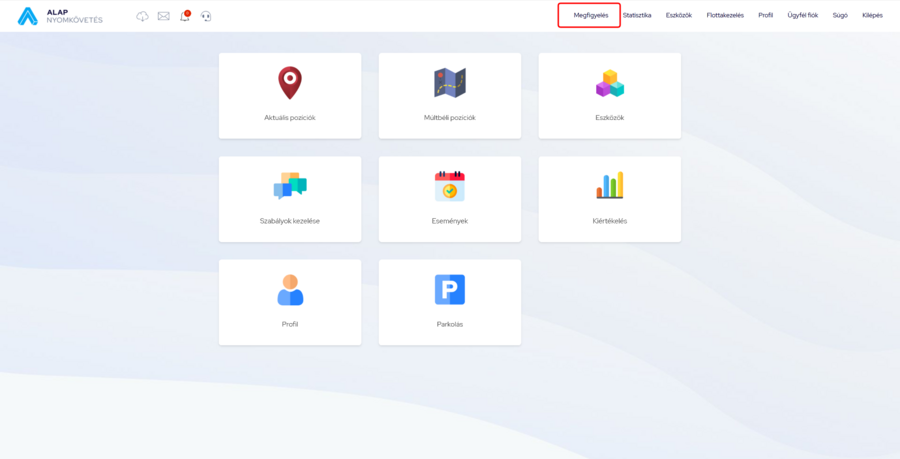The width and height of the screenshot is (900, 459).
Task: Log out with the Kilépés link
Action: (x=872, y=15)
